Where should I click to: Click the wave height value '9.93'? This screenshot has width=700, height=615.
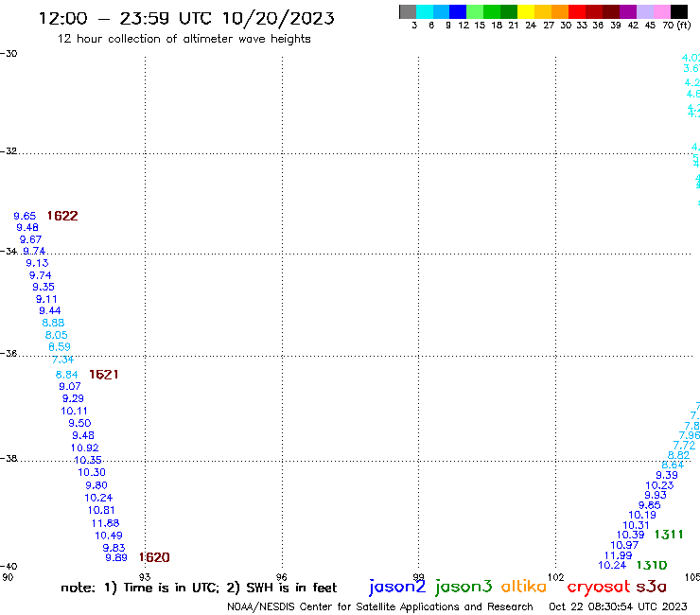[x=656, y=495]
